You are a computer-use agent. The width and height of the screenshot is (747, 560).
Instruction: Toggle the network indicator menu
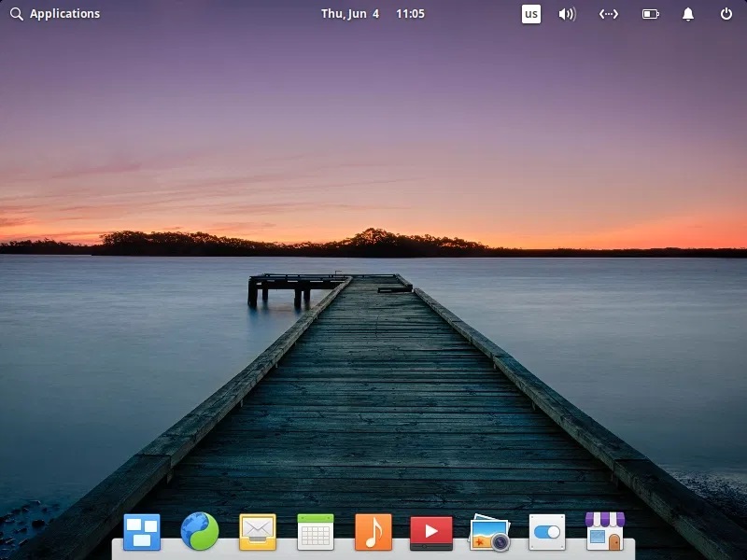click(608, 14)
